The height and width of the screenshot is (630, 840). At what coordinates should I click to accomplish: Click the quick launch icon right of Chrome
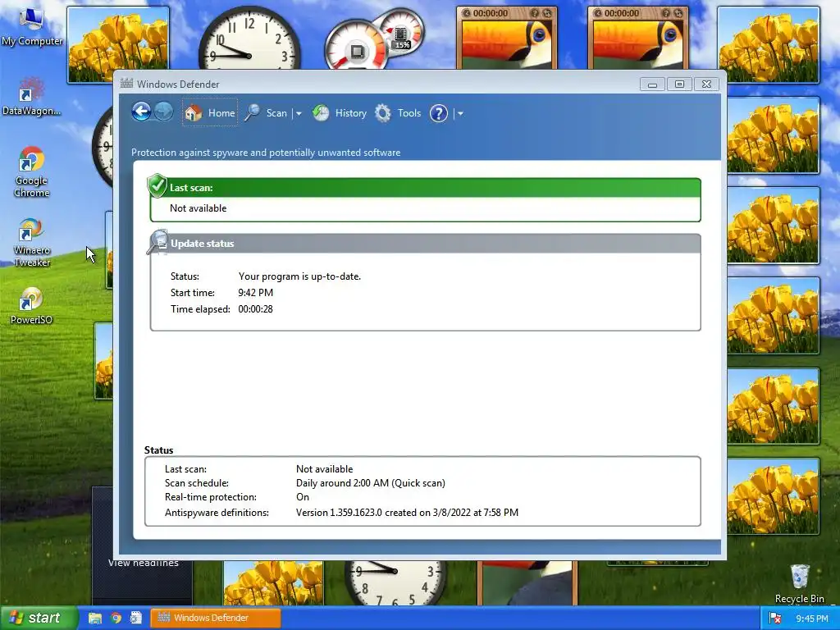(x=136, y=619)
